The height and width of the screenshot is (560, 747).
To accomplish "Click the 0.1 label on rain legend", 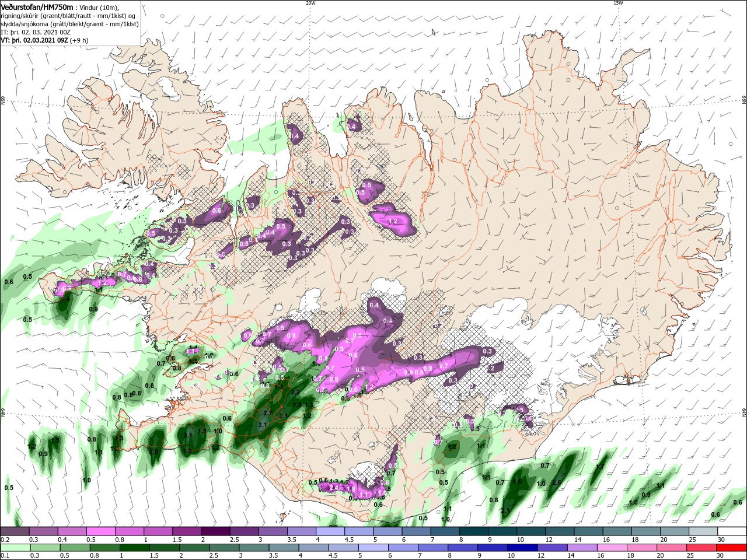I will pyautogui.click(x=4, y=556).
